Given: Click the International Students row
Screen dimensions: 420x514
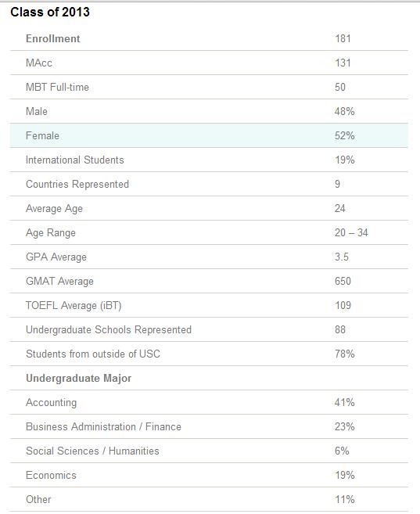Looking at the screenshot, I should click(x=209, y=160).
